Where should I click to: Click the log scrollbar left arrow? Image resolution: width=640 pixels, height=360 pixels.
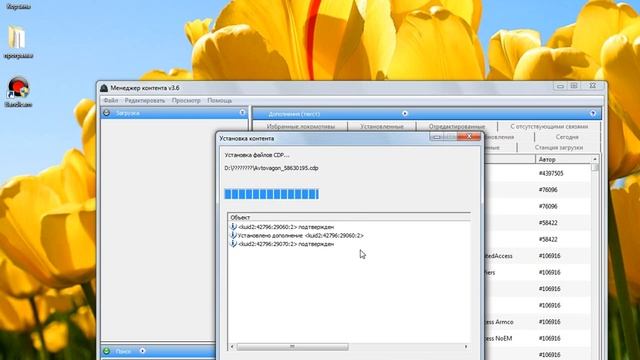[x=232, y=347]
